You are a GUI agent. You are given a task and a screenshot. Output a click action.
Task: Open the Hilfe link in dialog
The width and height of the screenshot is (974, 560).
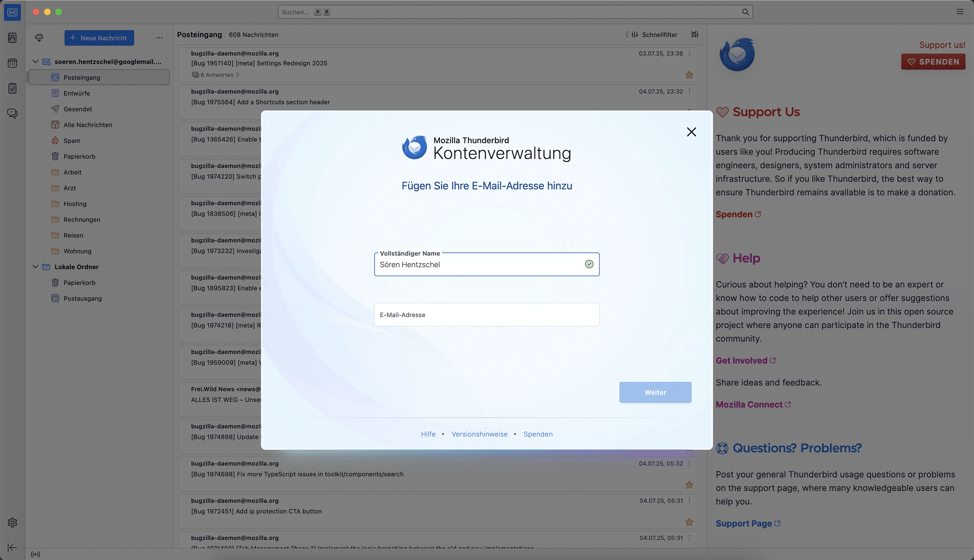(428, 434)
